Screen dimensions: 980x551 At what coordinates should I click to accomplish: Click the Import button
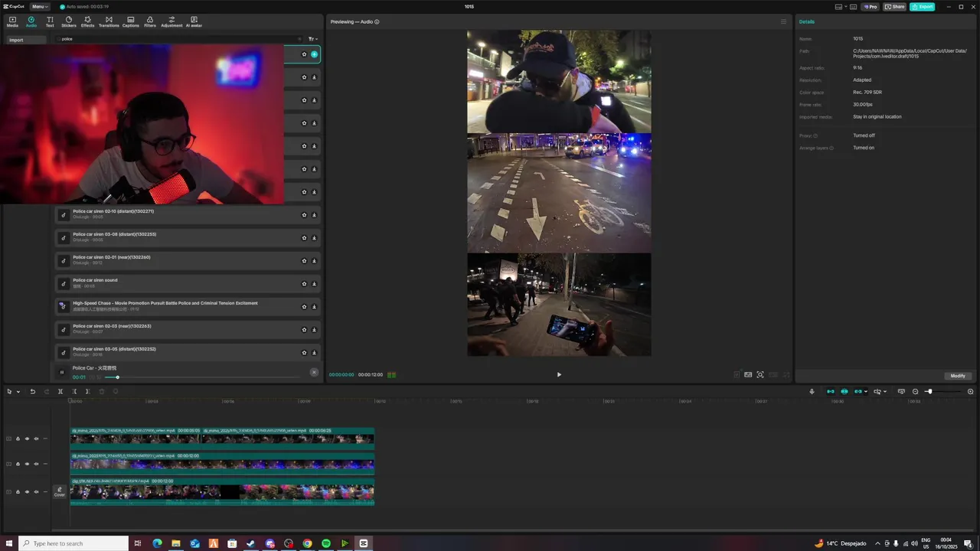pos(26,40)
